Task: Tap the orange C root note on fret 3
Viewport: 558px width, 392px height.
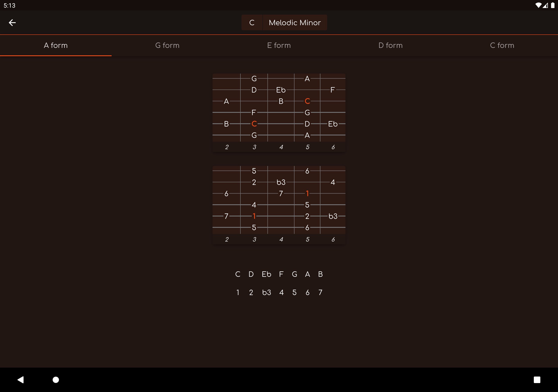Action: click(x=254, y=124)
